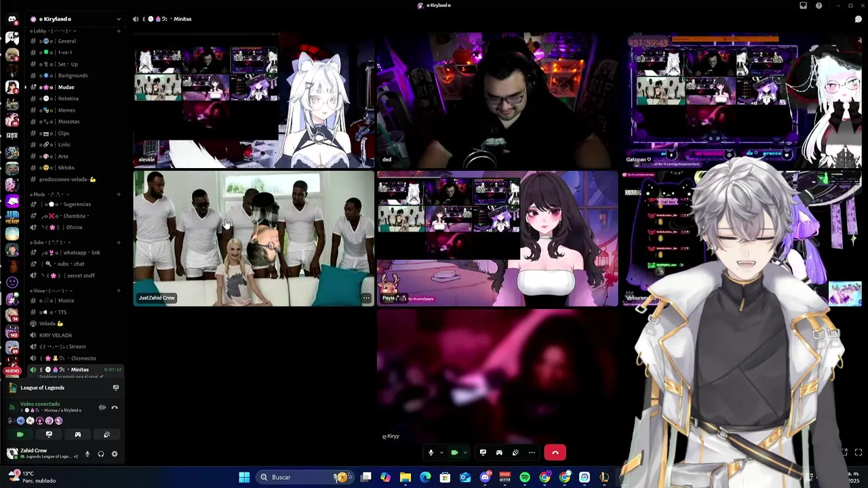Viewport: 868px width, 488px height.
Task: Disconnect via phone icon in voice panel
Action: click(x=115, y=407)
